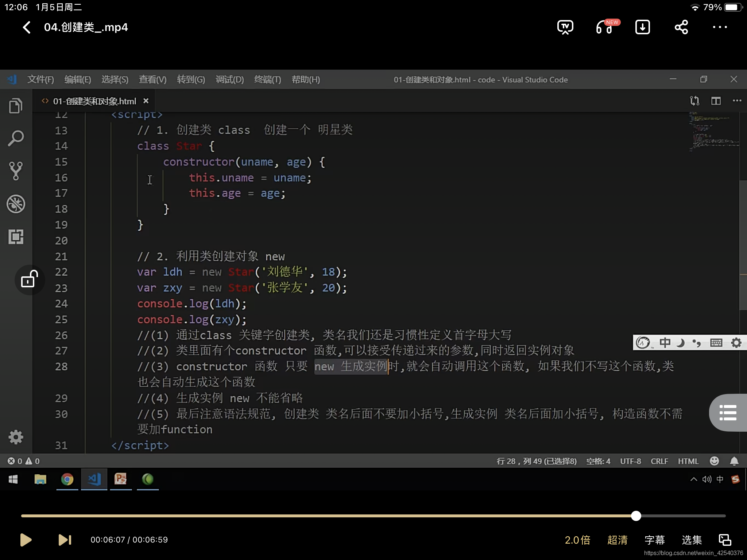Click feedback smiley icon

715,461
